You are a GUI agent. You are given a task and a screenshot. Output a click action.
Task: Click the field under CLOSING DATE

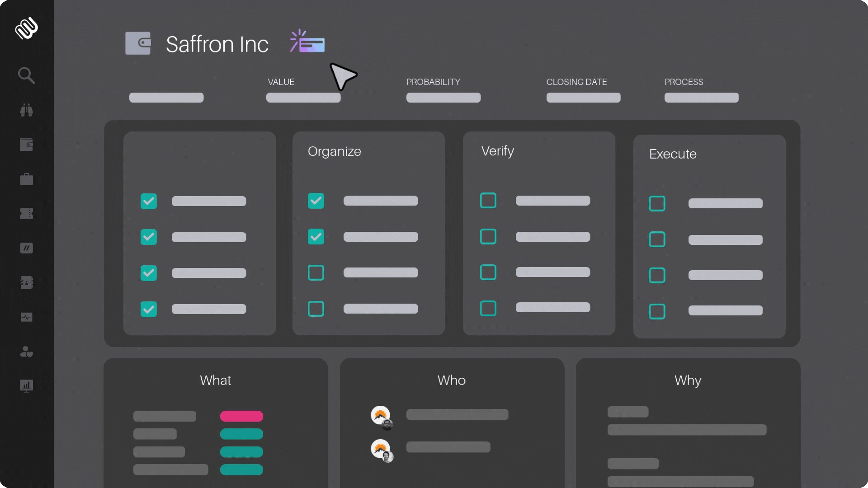click(x=583, y=98)
